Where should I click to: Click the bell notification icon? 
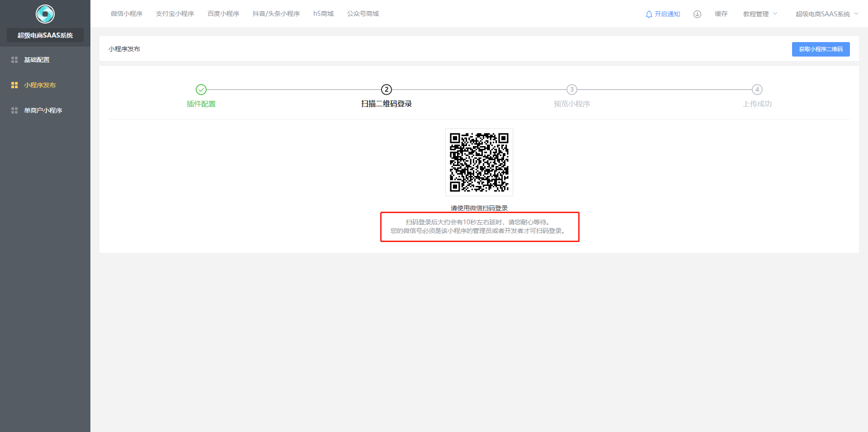pos(649,14)
